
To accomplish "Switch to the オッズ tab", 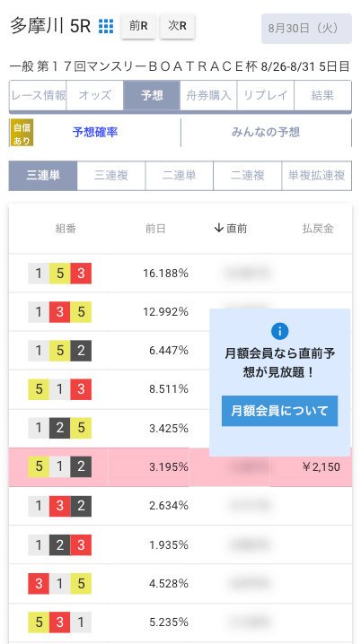I will pos(94,95).
